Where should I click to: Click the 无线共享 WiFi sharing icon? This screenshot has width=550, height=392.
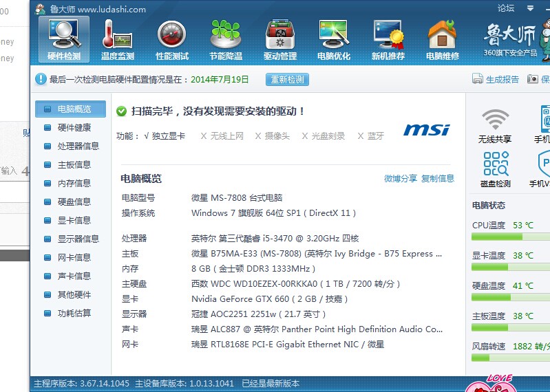coord(495,125)
